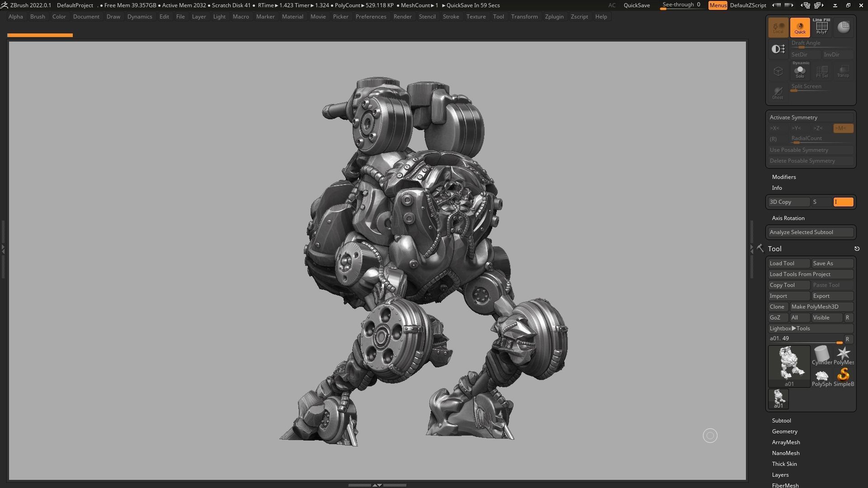Collapse the Tool palette header
868x488 pixels.
click(x=774, y=249)
